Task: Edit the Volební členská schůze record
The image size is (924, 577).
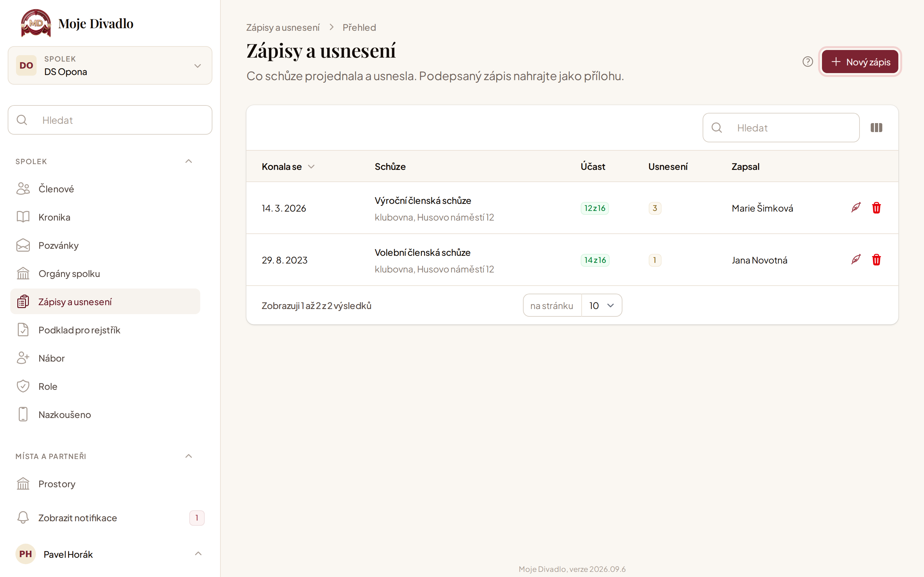Action: [856, 260]
